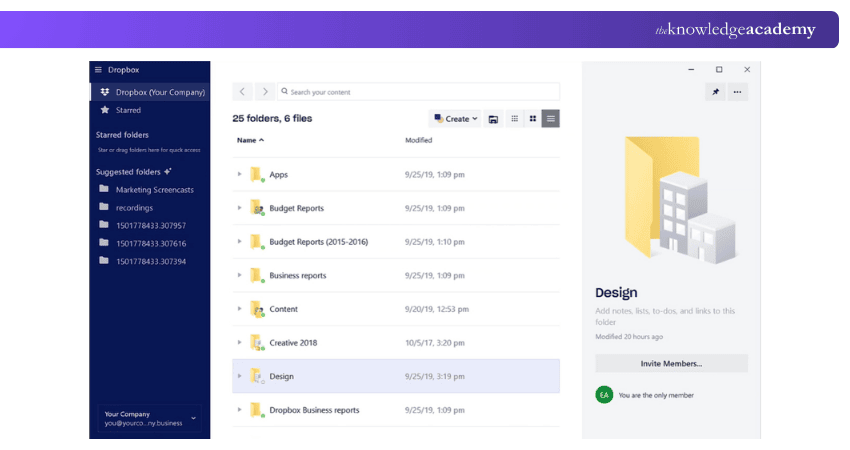Screen dimensions: 850x450
Task: Click the Search your content field
Action: point(418,92)
